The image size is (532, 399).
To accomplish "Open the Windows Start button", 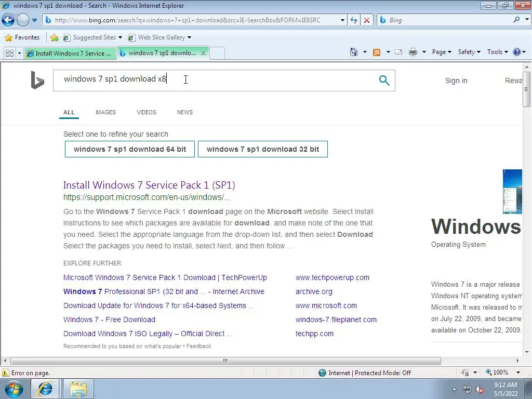I will point(14,389).
